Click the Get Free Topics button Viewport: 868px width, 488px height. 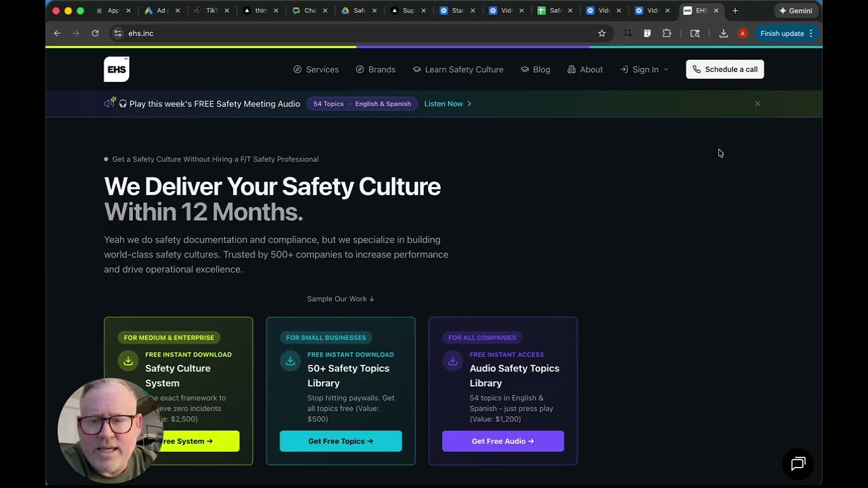click(x=340, y=441)
